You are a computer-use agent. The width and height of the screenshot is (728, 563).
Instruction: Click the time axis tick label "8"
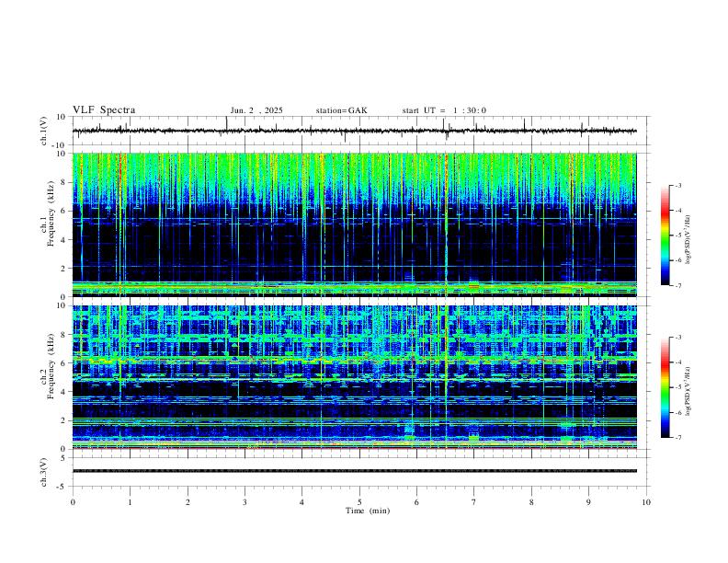click(531, 502)
